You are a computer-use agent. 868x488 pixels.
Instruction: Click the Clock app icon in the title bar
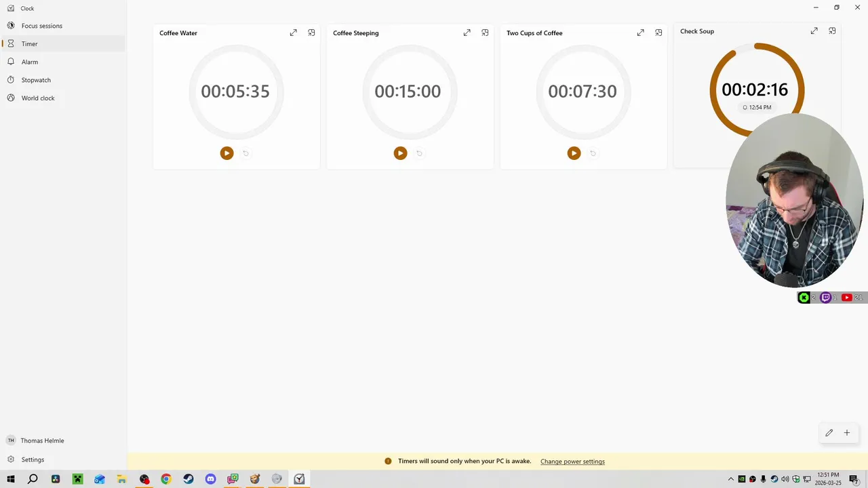point(11,8)
